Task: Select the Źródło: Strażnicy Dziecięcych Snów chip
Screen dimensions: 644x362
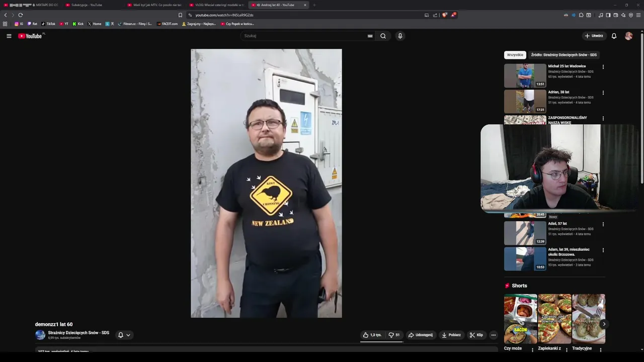Action: tap(563, 55)
